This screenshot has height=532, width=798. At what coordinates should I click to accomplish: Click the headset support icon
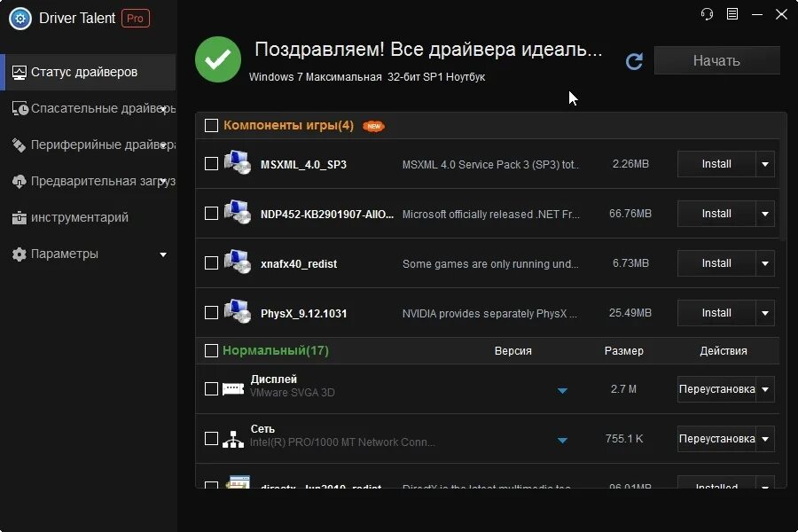(x=706, y=14)
